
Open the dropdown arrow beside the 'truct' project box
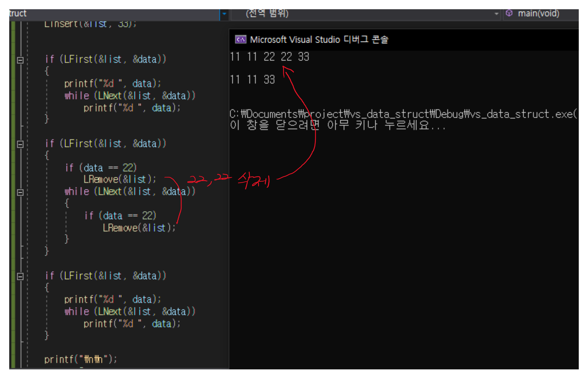click(224, 14)
